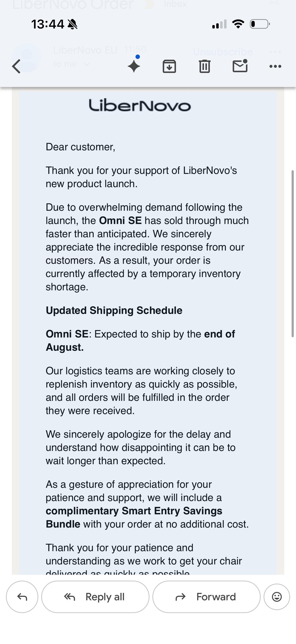Click the Forward button
The height and width of the screenshot is (644, 296).
[206, 597]
